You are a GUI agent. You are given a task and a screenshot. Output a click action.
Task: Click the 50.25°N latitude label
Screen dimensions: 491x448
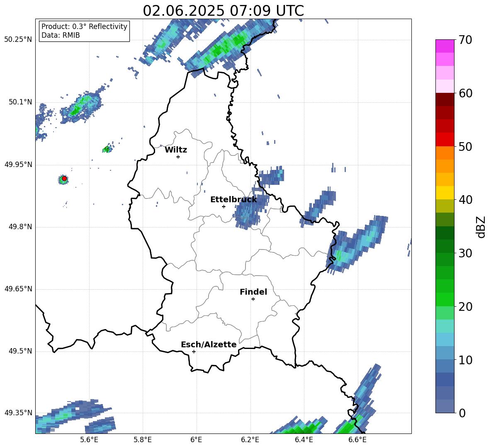click(x=18, y=40)
